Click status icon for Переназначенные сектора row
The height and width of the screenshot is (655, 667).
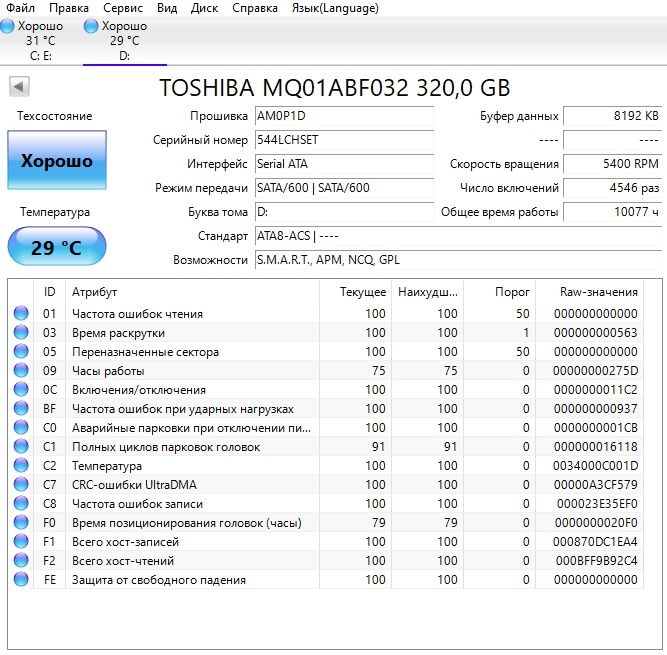21,351
